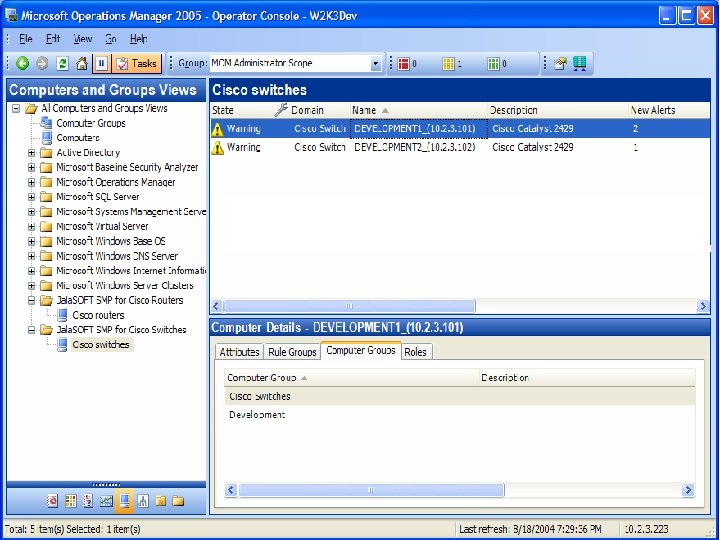Image resolution: width=720 pixels, height=540 pixels.
Task: Open Computers and Groups view icon
Action: [124, 501]
